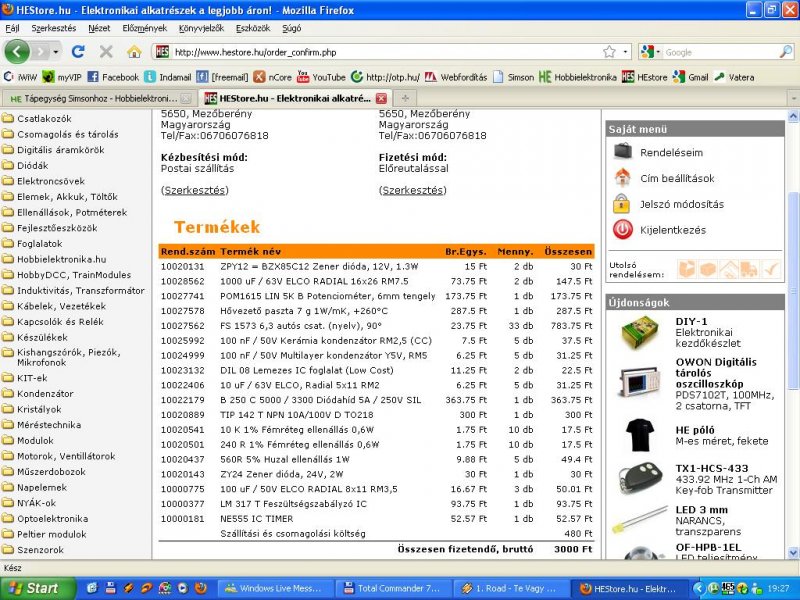The width and height of the screenshot is (800, 600).
Task: Click the TX1-HCS-433 key-fob thumbnail
Action: [640, 479]
